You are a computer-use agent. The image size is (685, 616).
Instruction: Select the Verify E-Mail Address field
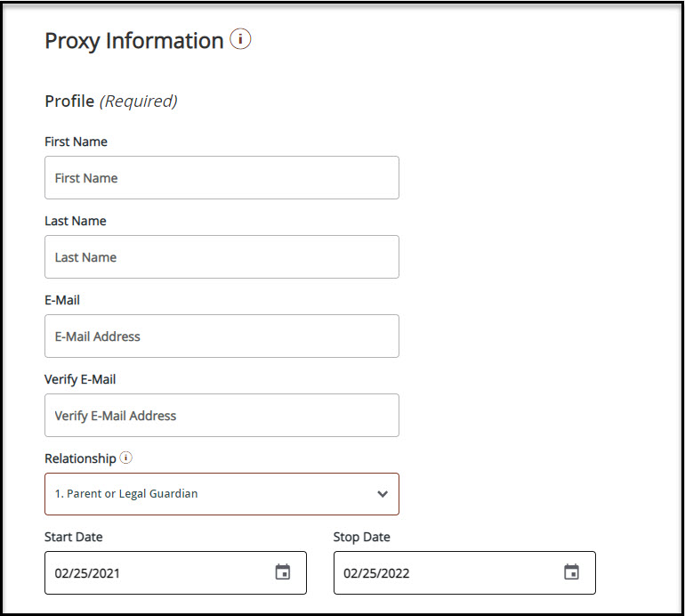pyautogui.click(x=222, y=416)
